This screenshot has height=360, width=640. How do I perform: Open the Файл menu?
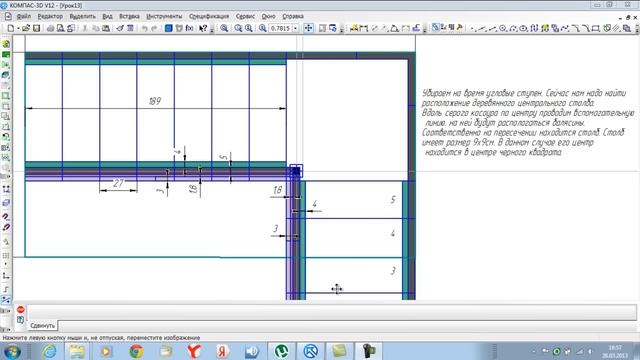tap(24, 16)
